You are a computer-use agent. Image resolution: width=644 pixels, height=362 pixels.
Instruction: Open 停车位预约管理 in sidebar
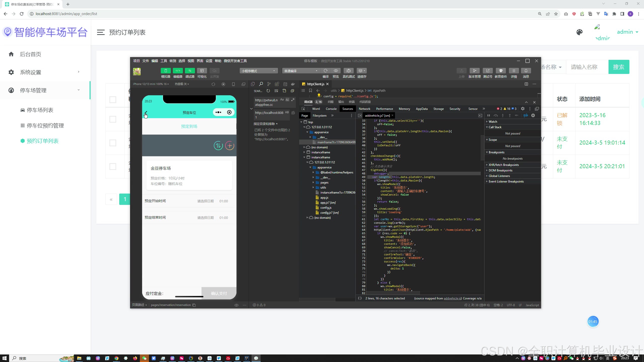[x=45, y=125]
